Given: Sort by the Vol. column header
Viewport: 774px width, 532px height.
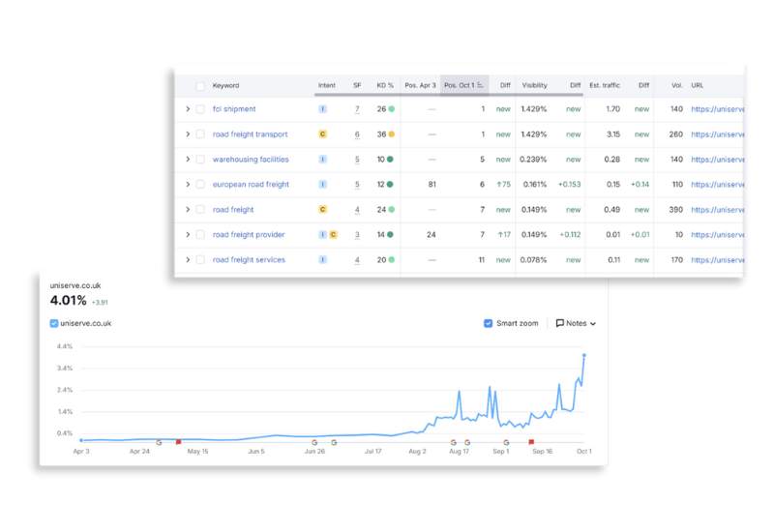Looking at the screenshot, I should tap(676, 86).
